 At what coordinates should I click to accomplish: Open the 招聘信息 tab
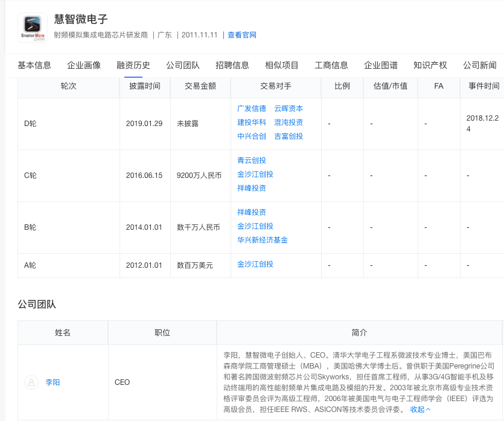232,65
